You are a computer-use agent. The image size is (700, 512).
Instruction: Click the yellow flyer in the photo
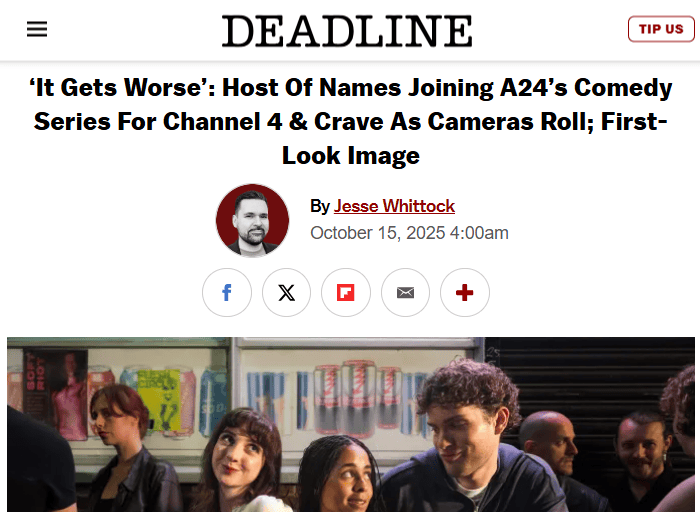[159, 400]
